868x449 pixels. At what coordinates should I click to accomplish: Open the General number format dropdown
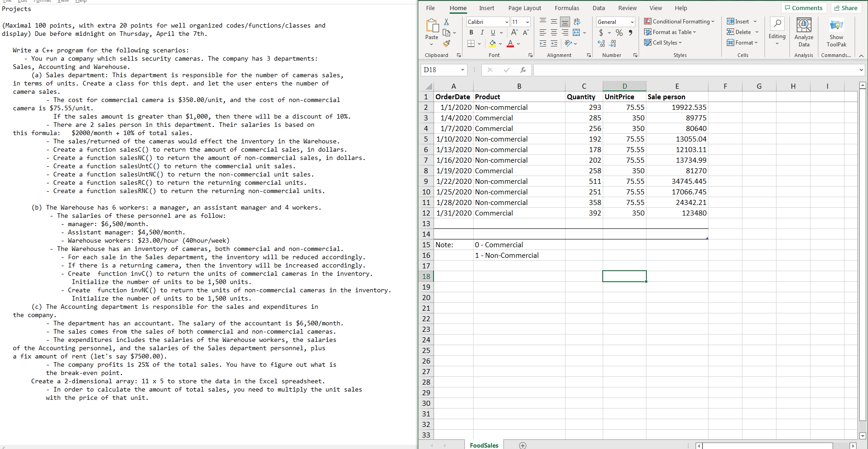(x=631, y=22)
